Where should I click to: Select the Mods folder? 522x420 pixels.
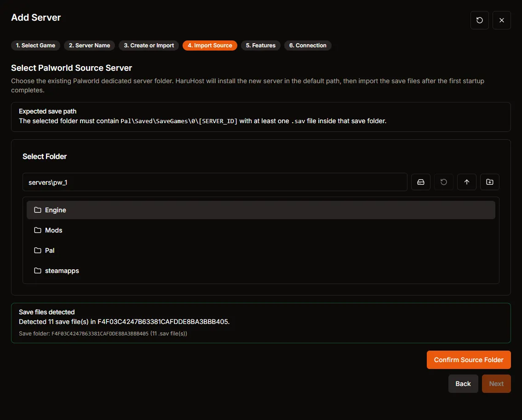click(53, 230)
